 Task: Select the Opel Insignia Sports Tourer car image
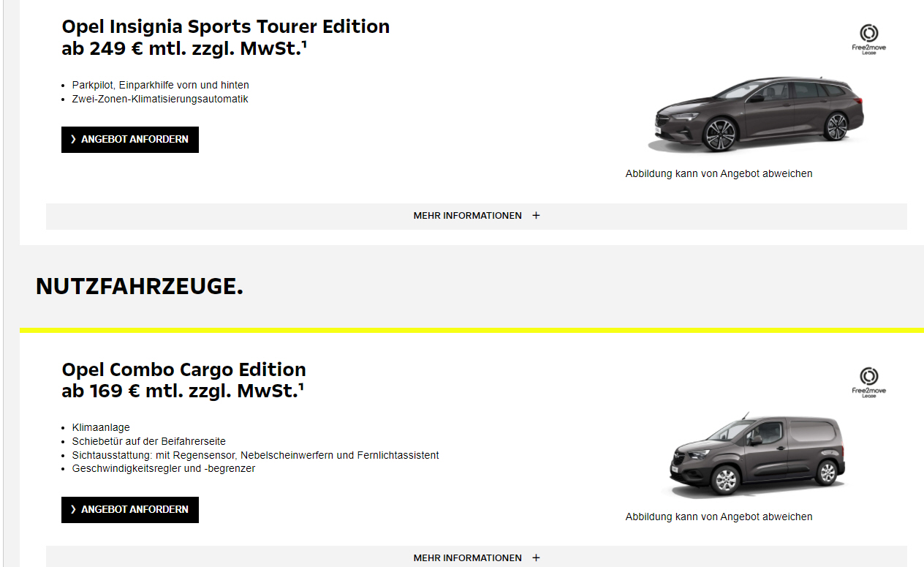point(756,115)
